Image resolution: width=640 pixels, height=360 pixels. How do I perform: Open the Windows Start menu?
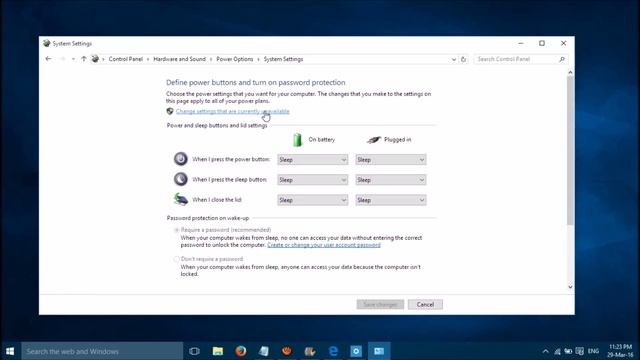10,351
